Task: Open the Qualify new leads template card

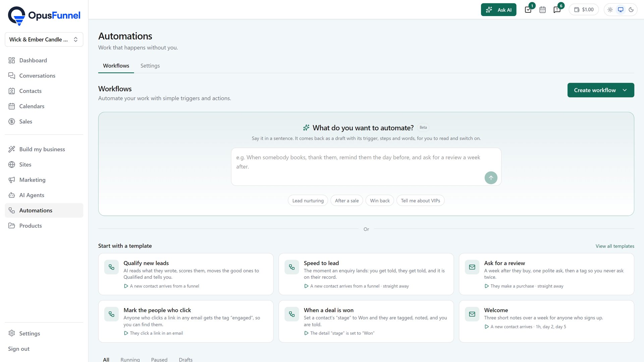Action: (x=186, y=274)
